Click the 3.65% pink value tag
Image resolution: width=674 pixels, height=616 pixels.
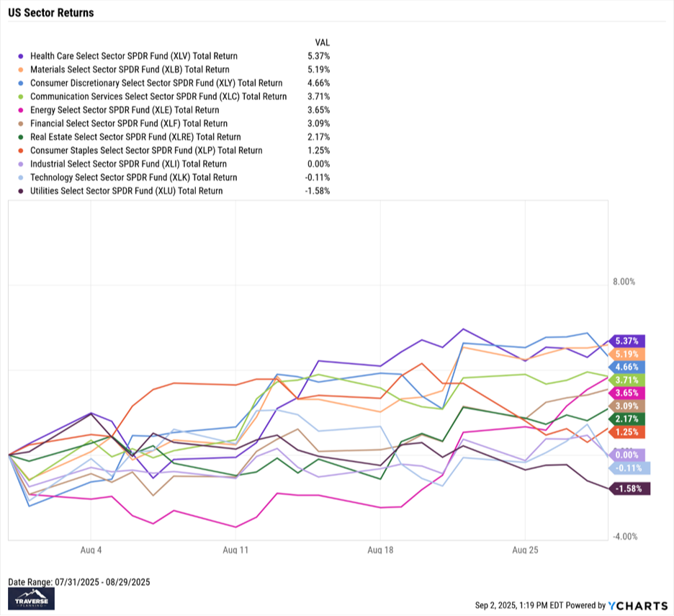click(x=628, y=393)
